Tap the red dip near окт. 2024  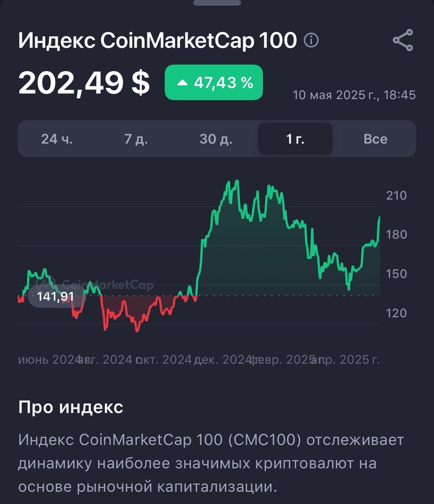point(137,331)
